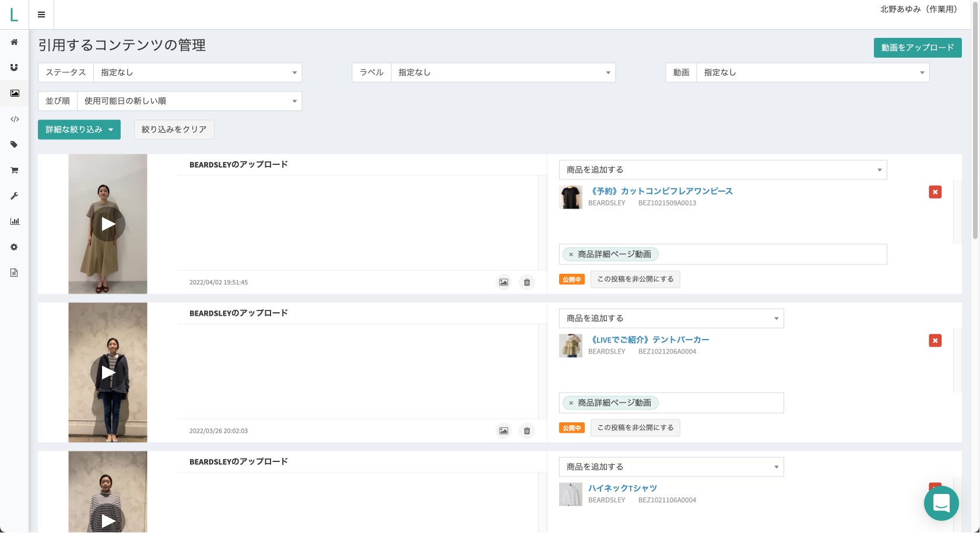Open the tag icon in sidebar
The image size is (980, 533).
(14, 144)
